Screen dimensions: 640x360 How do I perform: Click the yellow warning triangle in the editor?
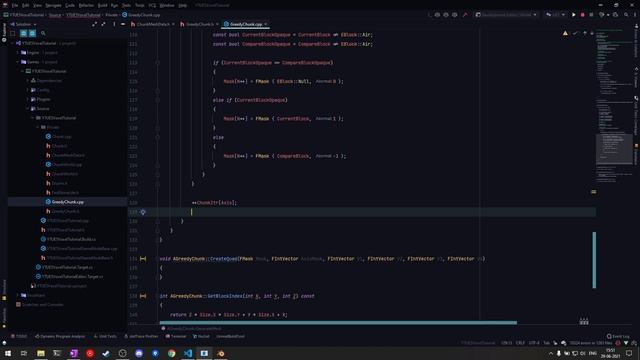(565, 33)
